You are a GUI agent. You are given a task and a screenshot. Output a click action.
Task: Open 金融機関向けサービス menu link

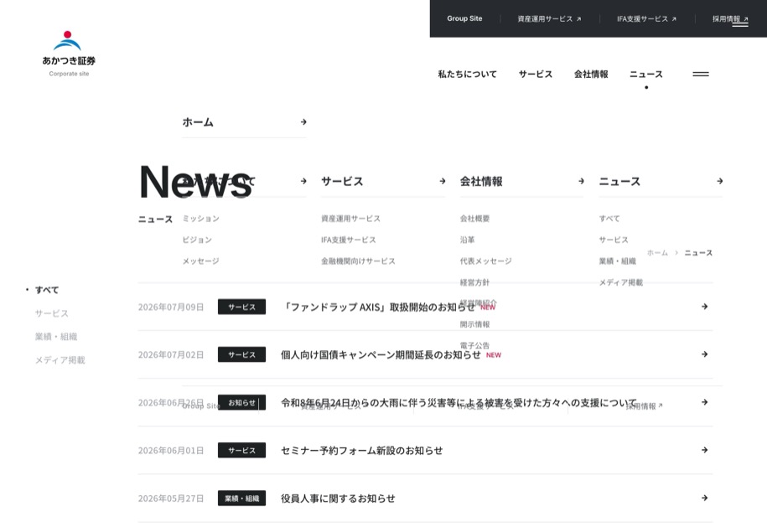click(x=358, y=261)
